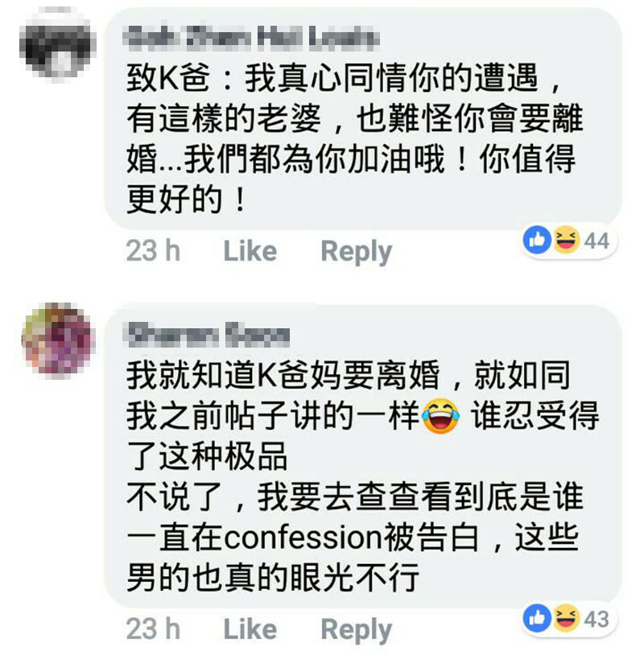Like the comment starting with 致K爸
The image size is (644, 655).
point(250,251)
